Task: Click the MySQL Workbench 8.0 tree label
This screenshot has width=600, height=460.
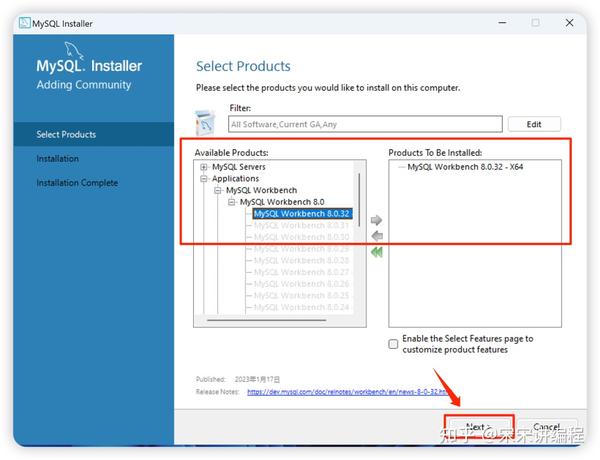Action: coord(282,202)
